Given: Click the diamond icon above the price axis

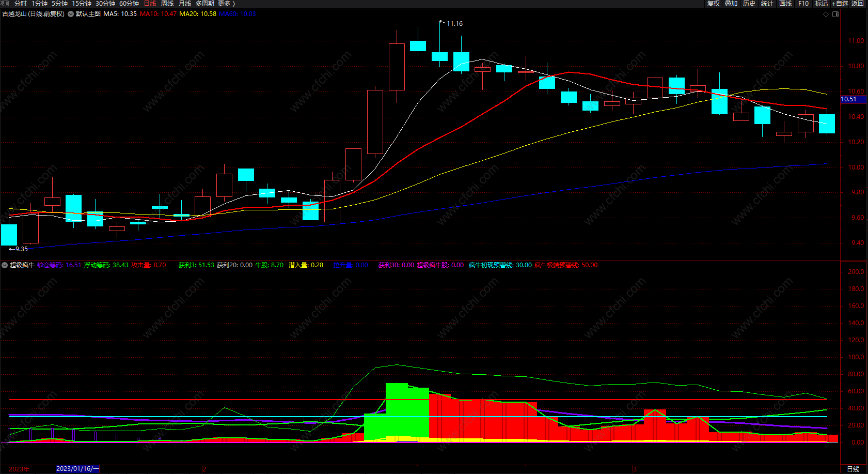Looking at the screenshot, I should coord(826,14).
